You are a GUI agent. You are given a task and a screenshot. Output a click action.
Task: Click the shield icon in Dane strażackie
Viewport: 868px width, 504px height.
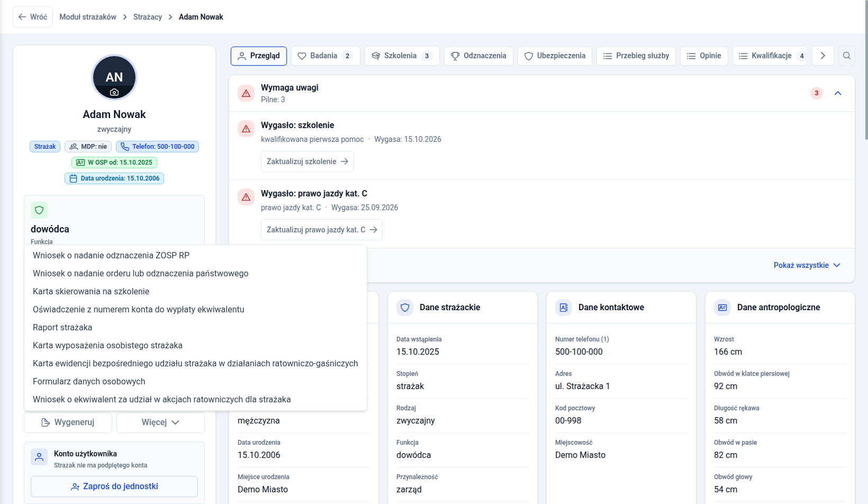(405, 308)
